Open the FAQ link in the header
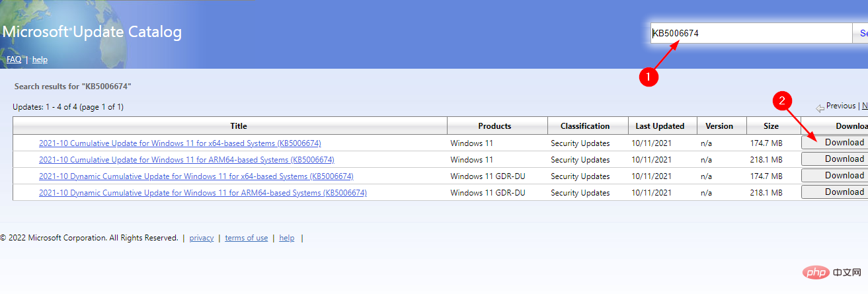The width and height of the screenshot is (868, 294). point(14,59)
